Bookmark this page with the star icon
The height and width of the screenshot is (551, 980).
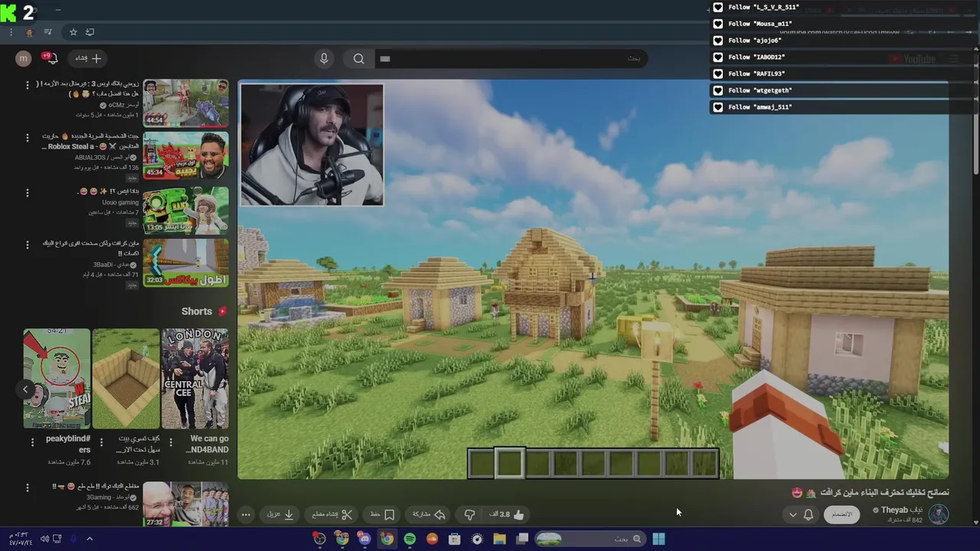(x=73, y=32)
